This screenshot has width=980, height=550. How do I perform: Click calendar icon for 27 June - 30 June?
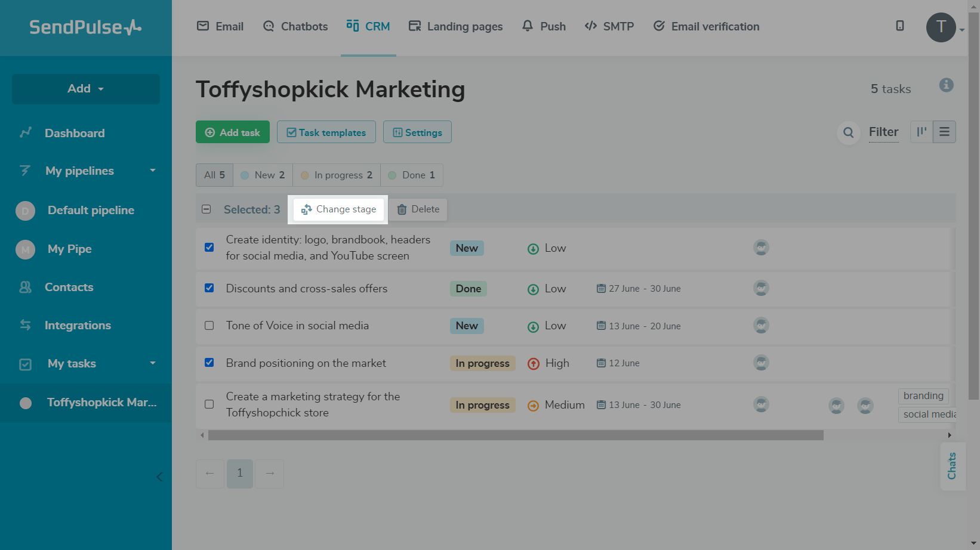click(601, 288)
